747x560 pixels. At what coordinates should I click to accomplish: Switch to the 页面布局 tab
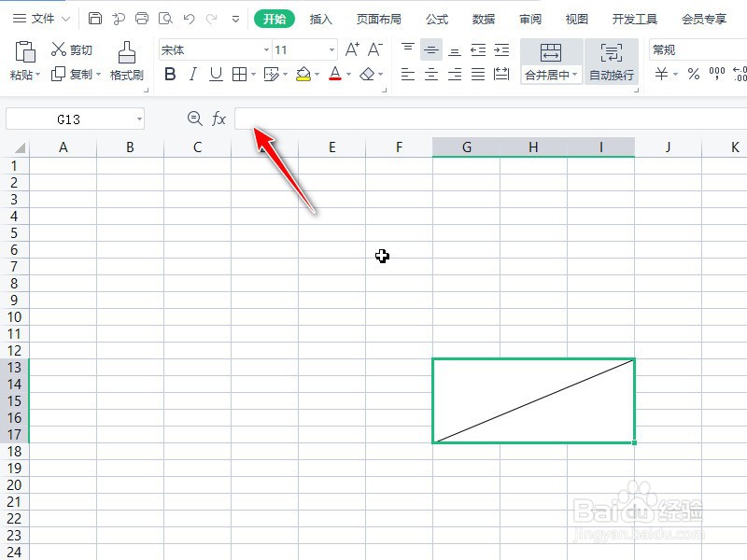[x=379, y=19]
